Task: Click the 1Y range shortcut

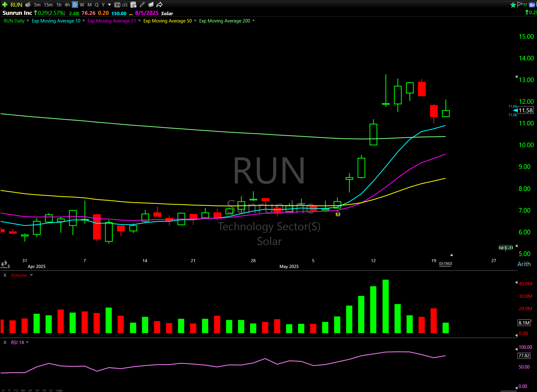Action: click(9, 390)
